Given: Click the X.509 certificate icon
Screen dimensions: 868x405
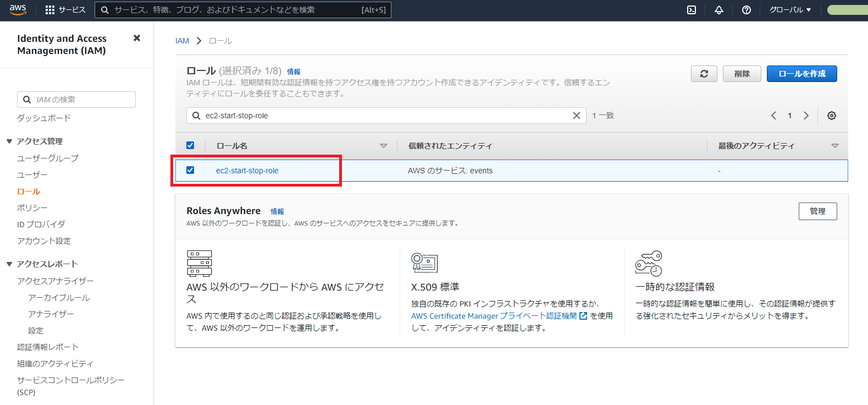Looking at the screenshot, I should pos(424,263).
